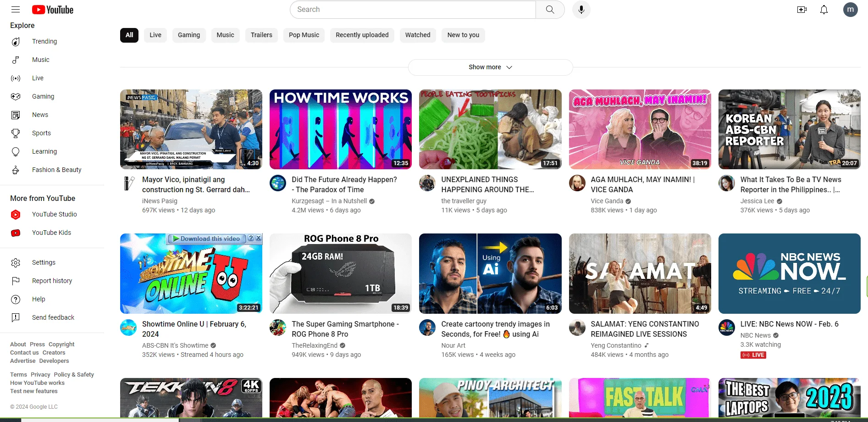
Task: Select the Live filter chip
Action: click(155, 35)
